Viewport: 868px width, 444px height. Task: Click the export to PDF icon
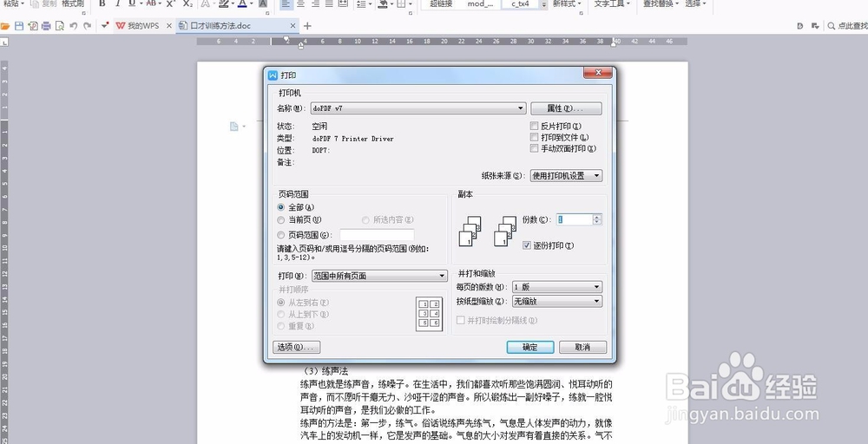pyautogui.click(x=33, y=26)
